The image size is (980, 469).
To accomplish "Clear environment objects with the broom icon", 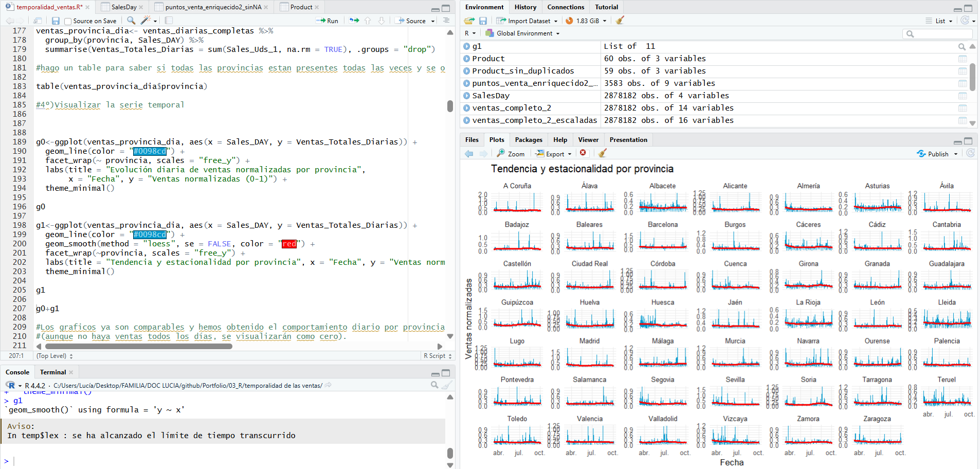I will point(620,21).
